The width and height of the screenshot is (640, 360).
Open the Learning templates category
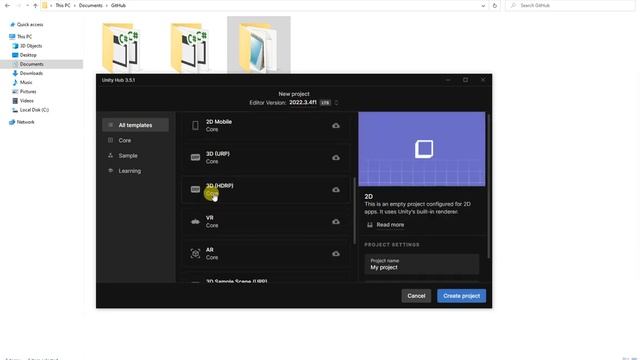click(x=136, y=171)
